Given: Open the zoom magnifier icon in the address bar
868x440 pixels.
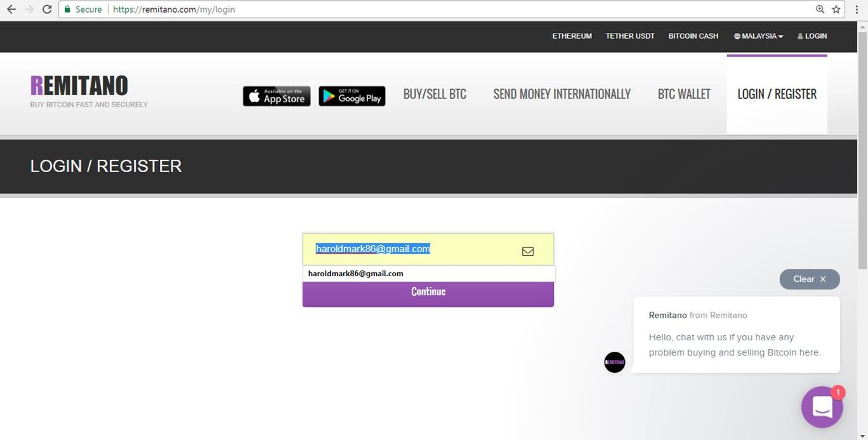Looking at the screenshot, I should coord(820,10).
